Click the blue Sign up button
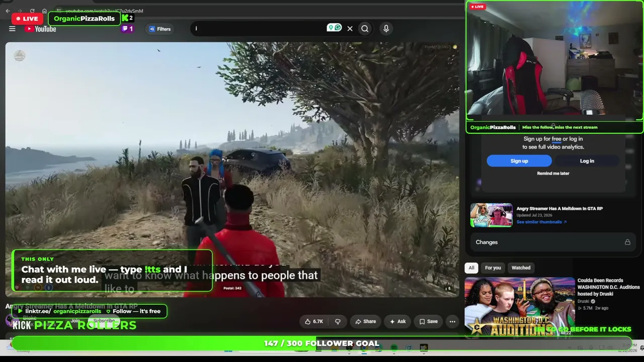The width and height of the screenshot is (644, 362). (519, 161)
